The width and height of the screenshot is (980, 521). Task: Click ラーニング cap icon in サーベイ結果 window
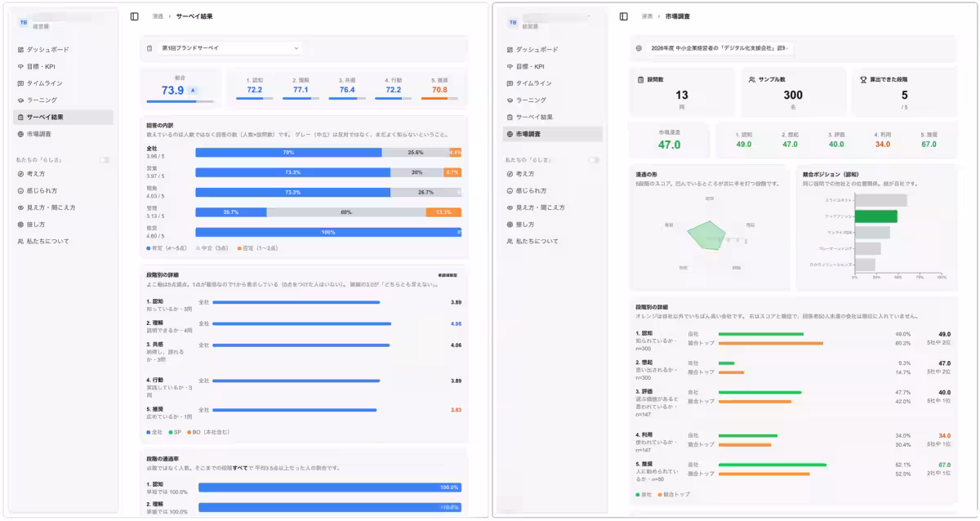pyautogui.click(x=20, y=100)
